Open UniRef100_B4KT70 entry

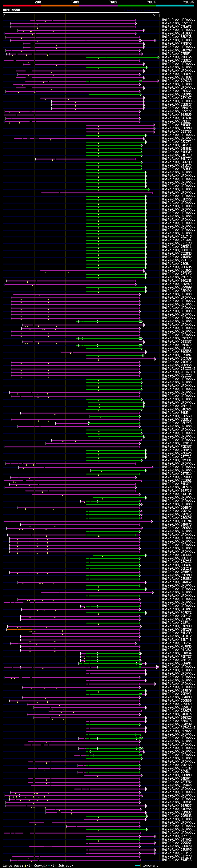click(x=177, y=159)
